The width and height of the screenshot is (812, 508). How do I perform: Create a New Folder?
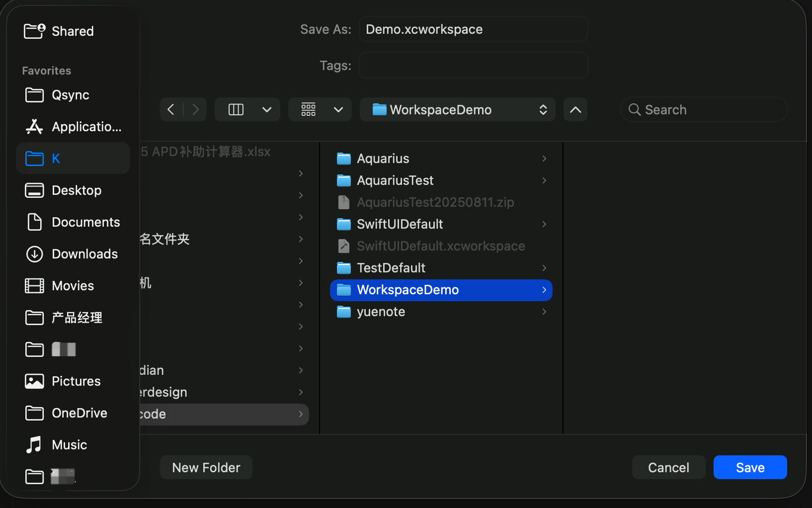(206, 467)
